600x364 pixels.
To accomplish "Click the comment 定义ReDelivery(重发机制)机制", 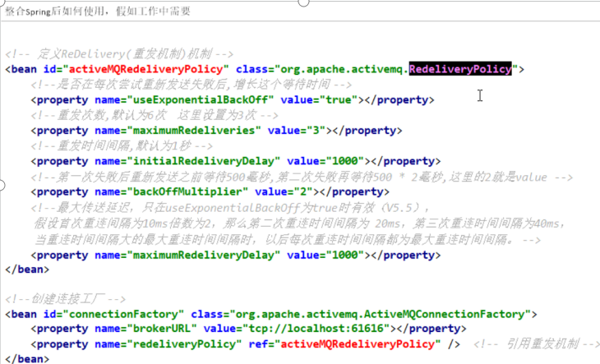I will (x=119, y=54).
